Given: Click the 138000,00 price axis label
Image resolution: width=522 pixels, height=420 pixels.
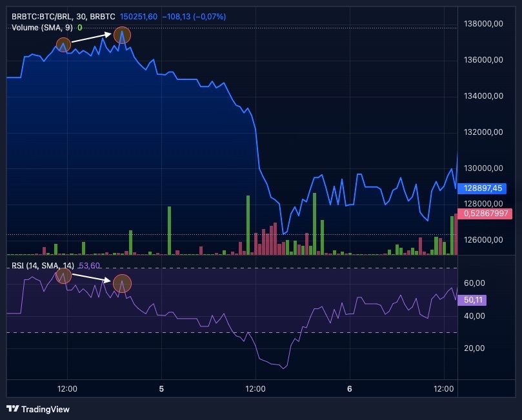Looking at the screenshot, I should point(483,24).
